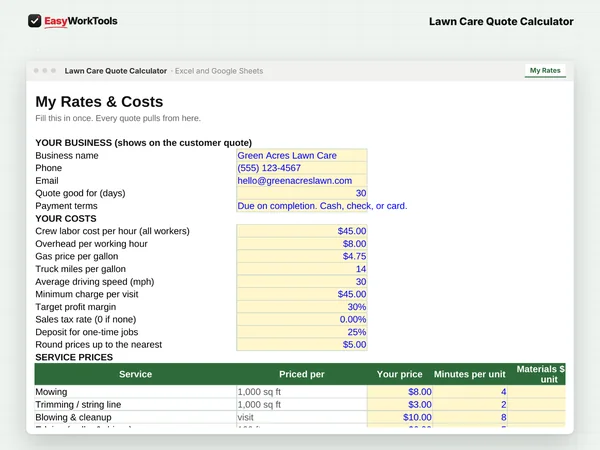The width and height of the screenshot is (600, 450).
Task: Click the YOUR COSTS section heading
Action: click(66, 218)
